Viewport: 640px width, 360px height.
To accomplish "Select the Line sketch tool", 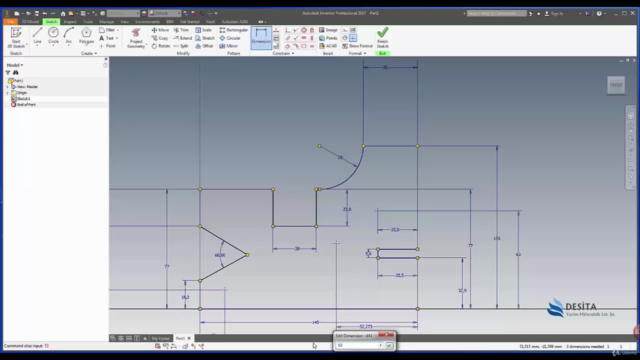I will [x=37, y=36].
